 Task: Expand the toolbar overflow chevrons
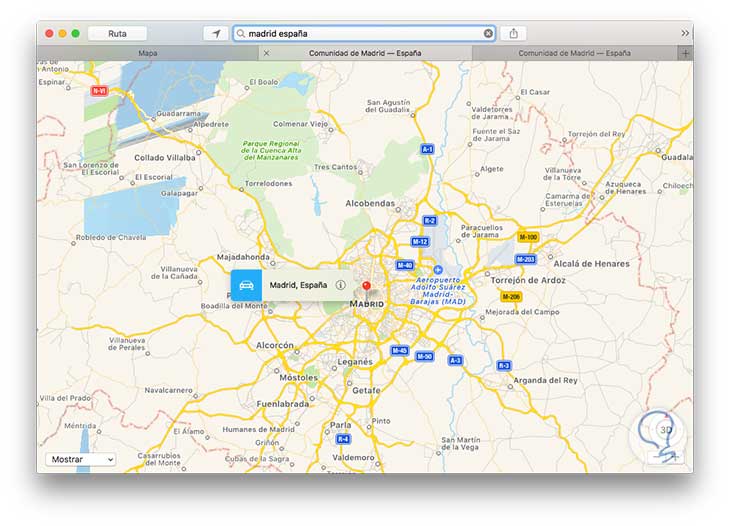point(684,34)
